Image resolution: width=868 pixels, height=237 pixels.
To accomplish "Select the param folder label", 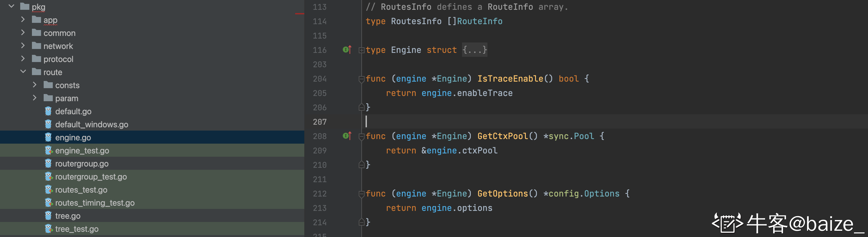I will (x=67, y=98).
